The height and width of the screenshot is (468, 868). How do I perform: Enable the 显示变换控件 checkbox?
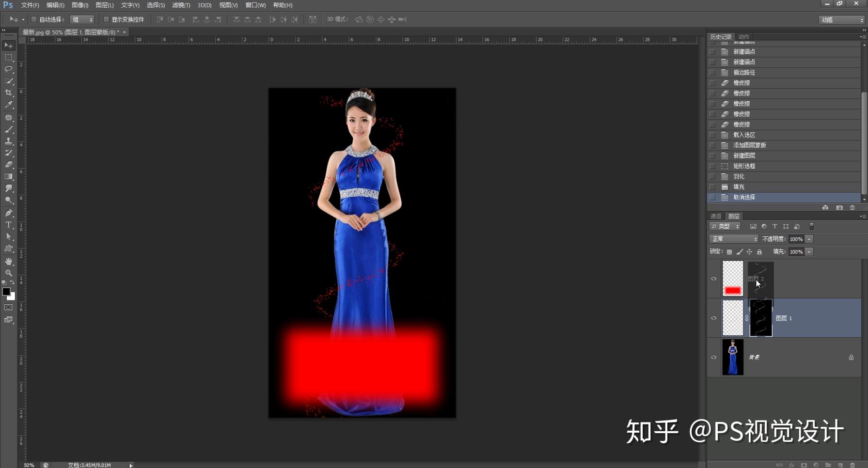[106, 19]
